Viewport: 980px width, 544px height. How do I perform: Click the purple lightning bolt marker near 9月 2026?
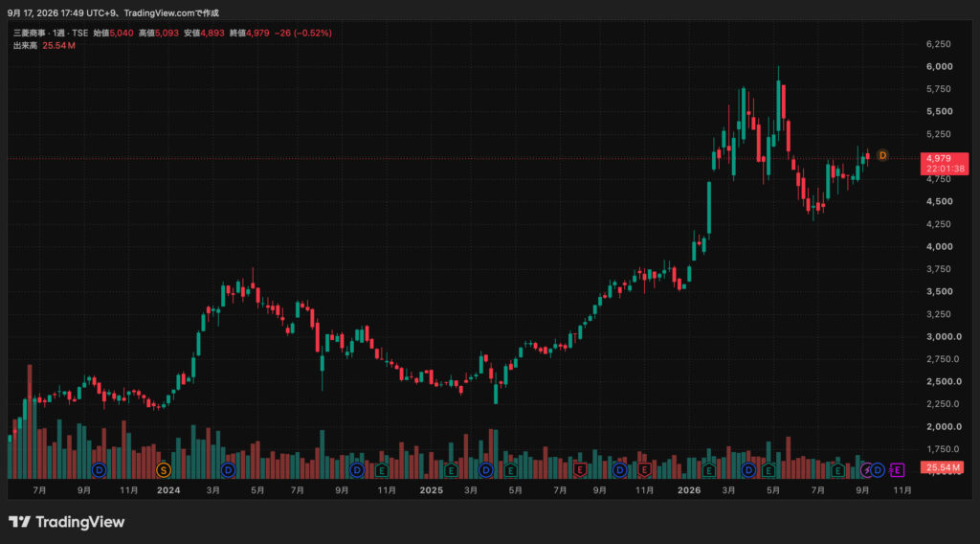(866, 469)
